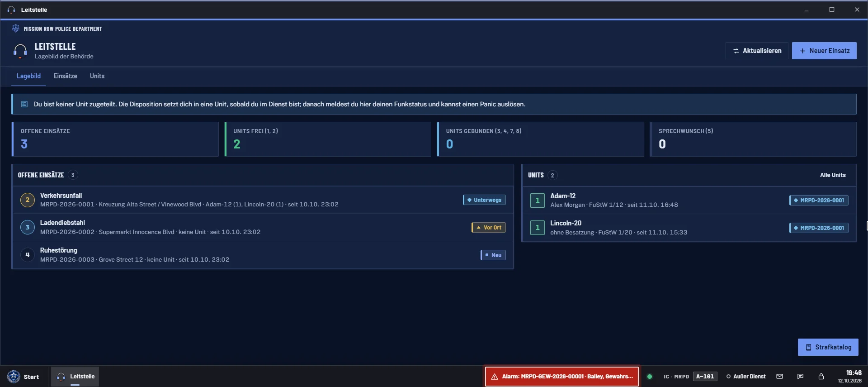Click the info banner document icon
This screenshot has width=868, height=387.
tap(24, 104)
